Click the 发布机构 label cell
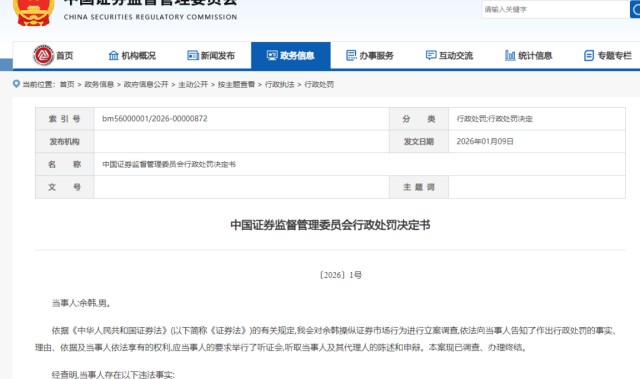Screen dimensions: 640x379 [x=64, y=142]
